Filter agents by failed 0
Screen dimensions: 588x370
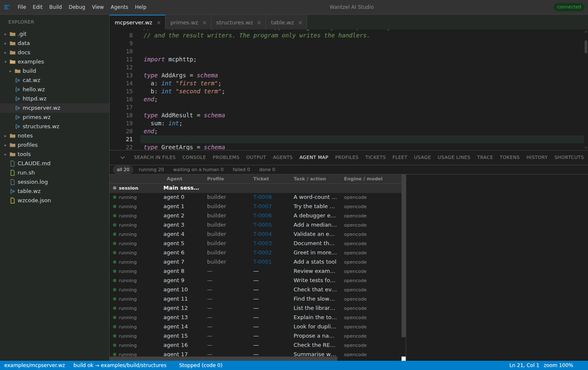coord(241,170)
